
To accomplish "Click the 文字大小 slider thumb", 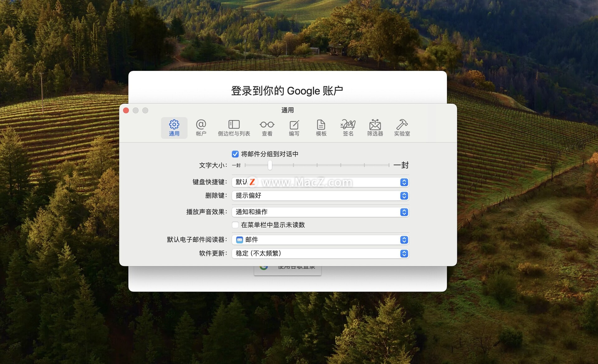I will 270,165.
